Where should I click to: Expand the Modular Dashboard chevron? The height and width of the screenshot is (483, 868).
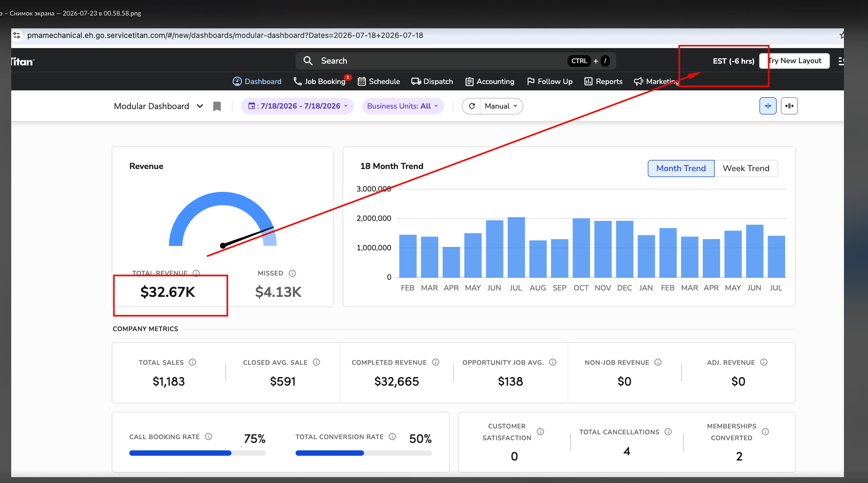click(200, 106)
